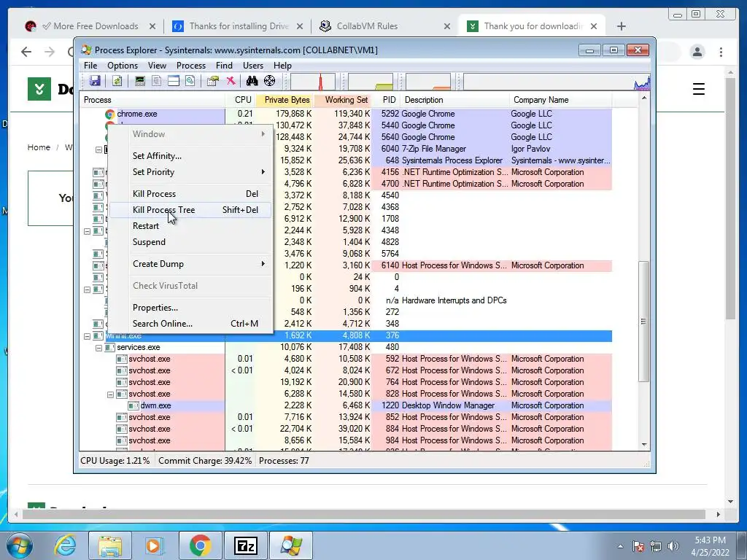Sort by the CPU column header
Viewport: 747px width, 560px height.
(x=241, y=100)
